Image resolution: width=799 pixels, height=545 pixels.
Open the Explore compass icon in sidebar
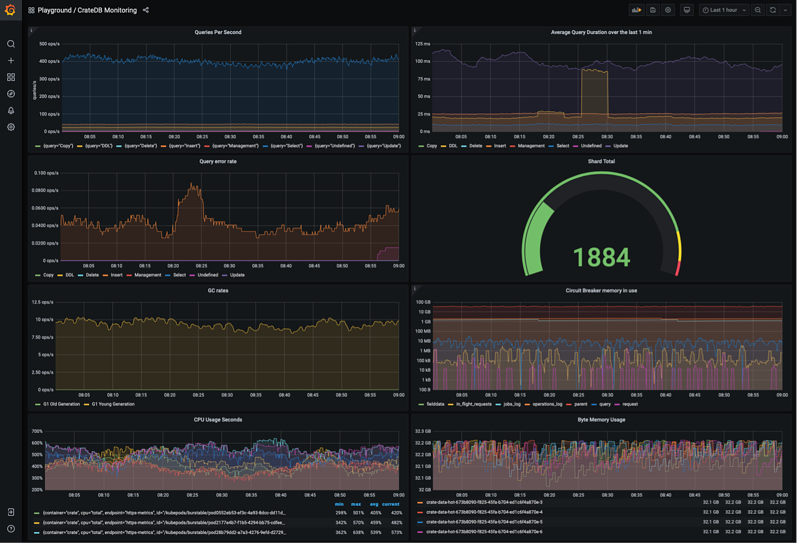coord(11,94)
